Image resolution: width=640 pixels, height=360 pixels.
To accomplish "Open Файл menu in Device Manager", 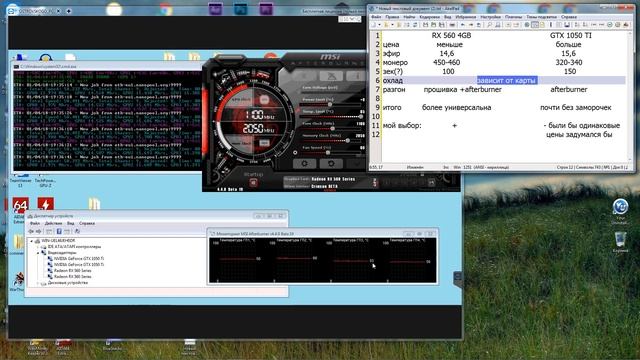I will [x=35, y=224].
